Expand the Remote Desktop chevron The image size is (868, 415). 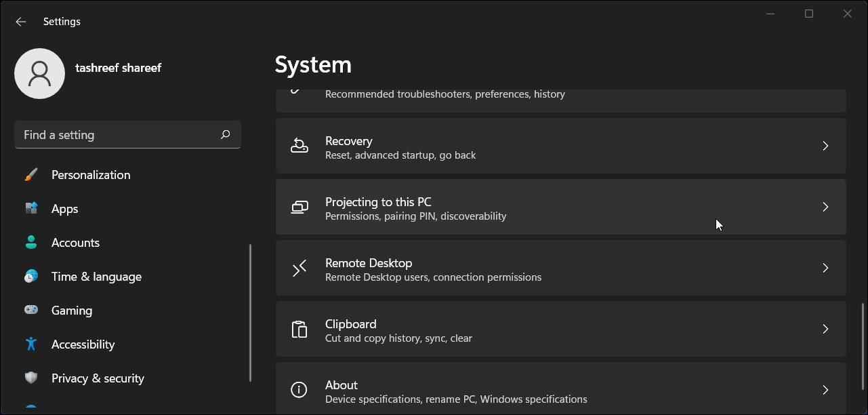click(825, 268)
